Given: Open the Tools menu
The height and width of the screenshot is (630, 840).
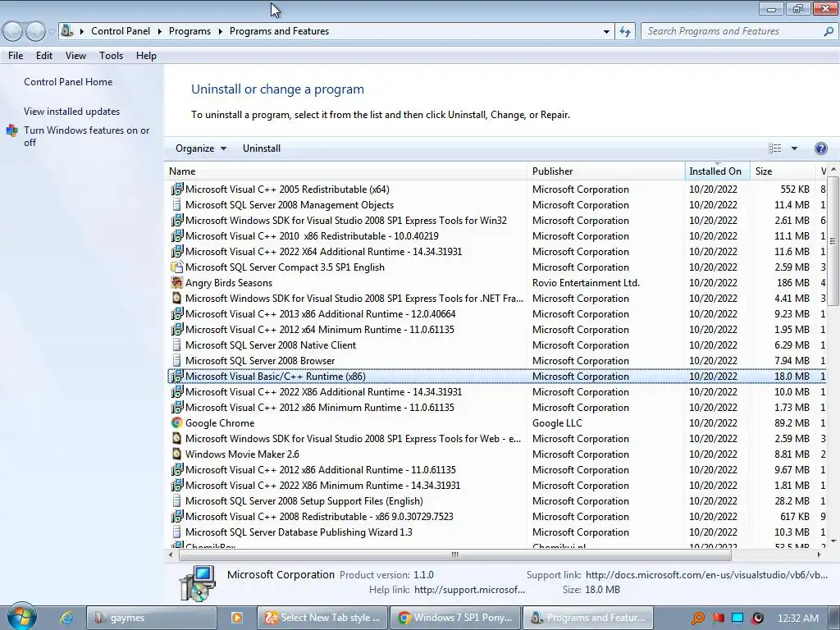Looking at the screenshot, I should coord(111,55).
